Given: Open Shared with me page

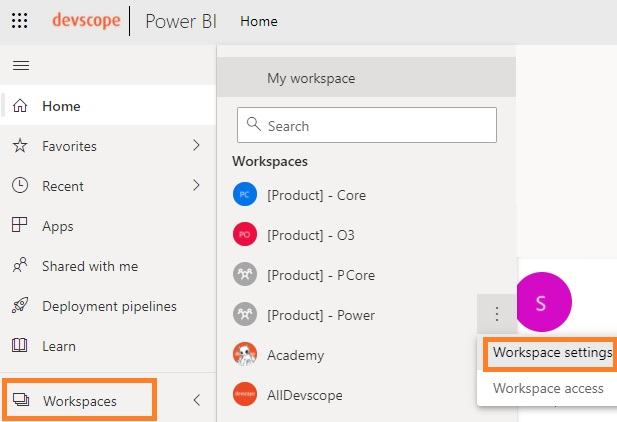Looking at the screenshot, I should click(x=89, y=266).
